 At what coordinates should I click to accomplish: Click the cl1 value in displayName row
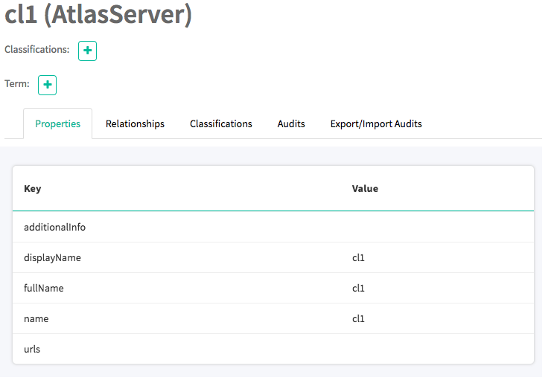click(x=358, y=257)
